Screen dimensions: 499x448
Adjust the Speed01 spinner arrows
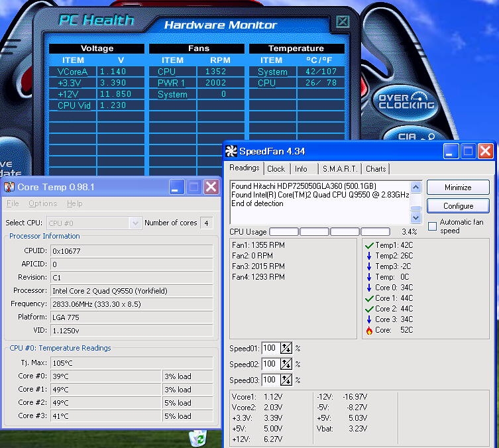286,348
